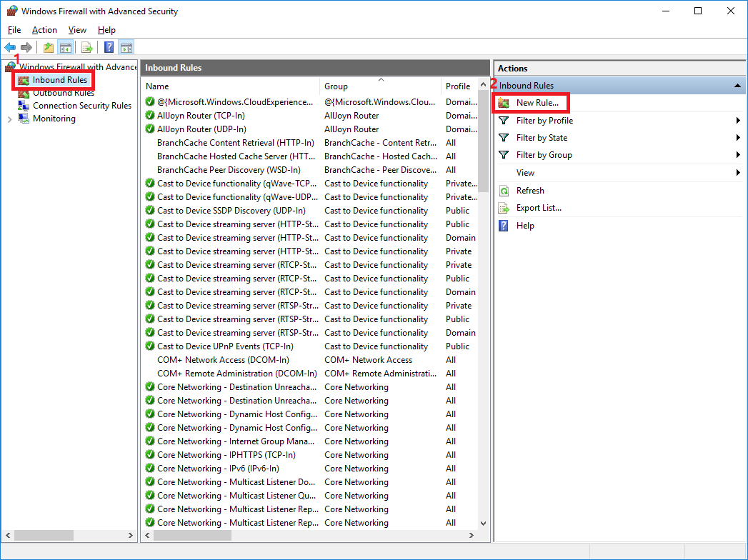The image size is (748, 560).
Task: Open the Action menu
Action: 44,30
